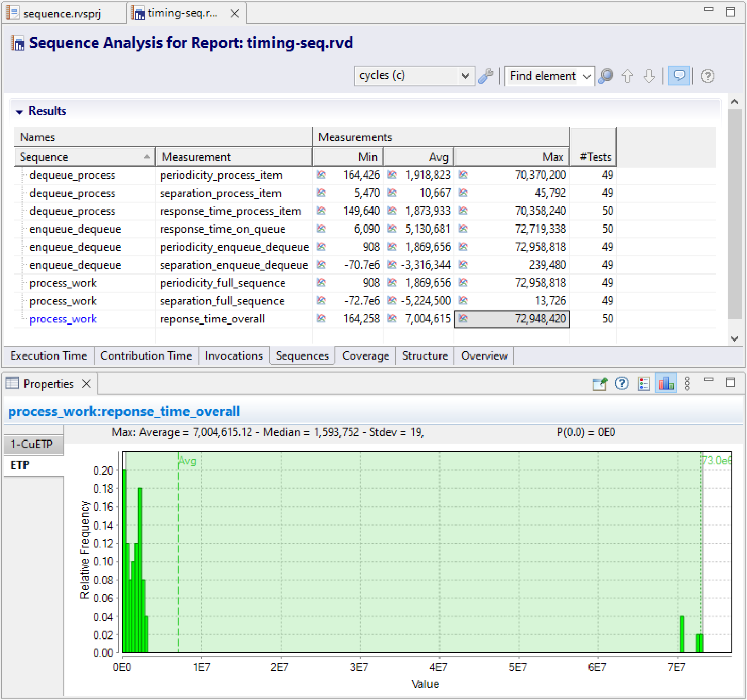Image resolution: width=747 pixels, height=700 pixels.
Task: Minimize the editor area
Action: point(709,9)
